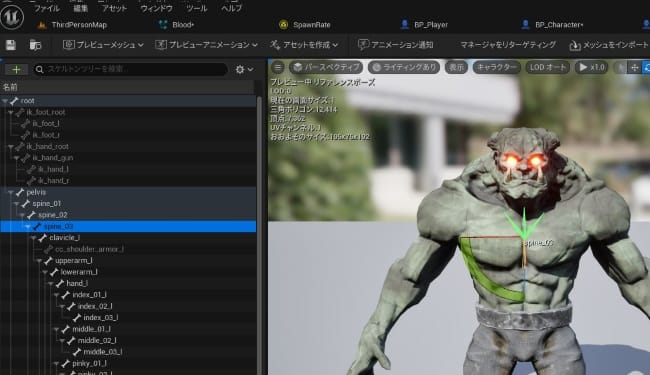Click the 名前 column header
Viewport: 650px width, 375px height.
[x=10, y=87]
